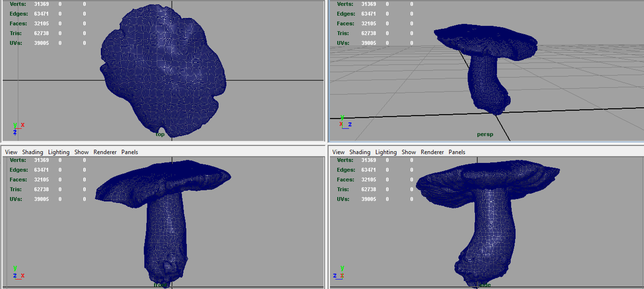Image resolution: width=644 pixels, height=289 pixels.
Task: Click the 39005 UV count in the side viewport
Action: [x=369, y=199]
